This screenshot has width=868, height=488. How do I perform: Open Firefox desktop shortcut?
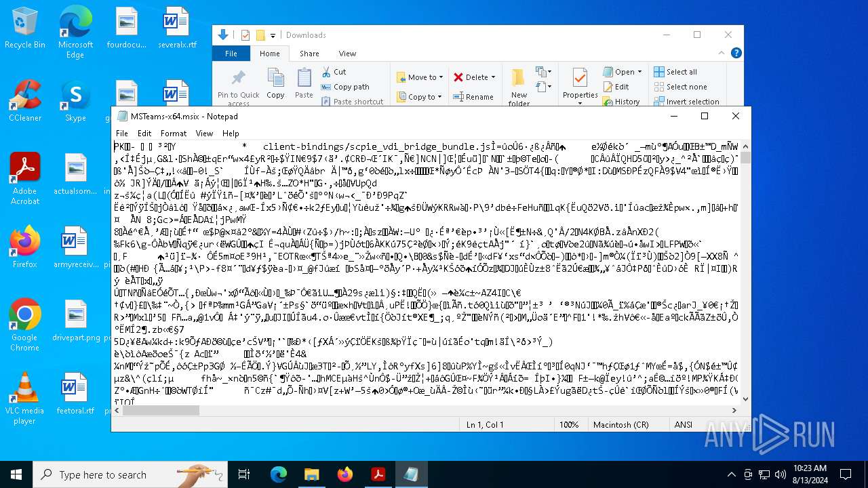click(25, 247)
